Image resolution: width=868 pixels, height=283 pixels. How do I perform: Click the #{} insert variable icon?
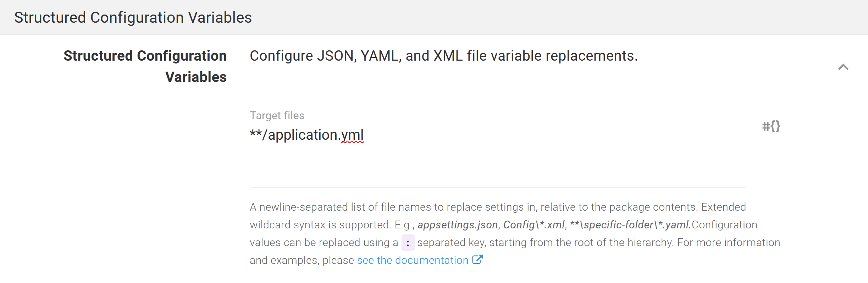[x=771, y=126]
